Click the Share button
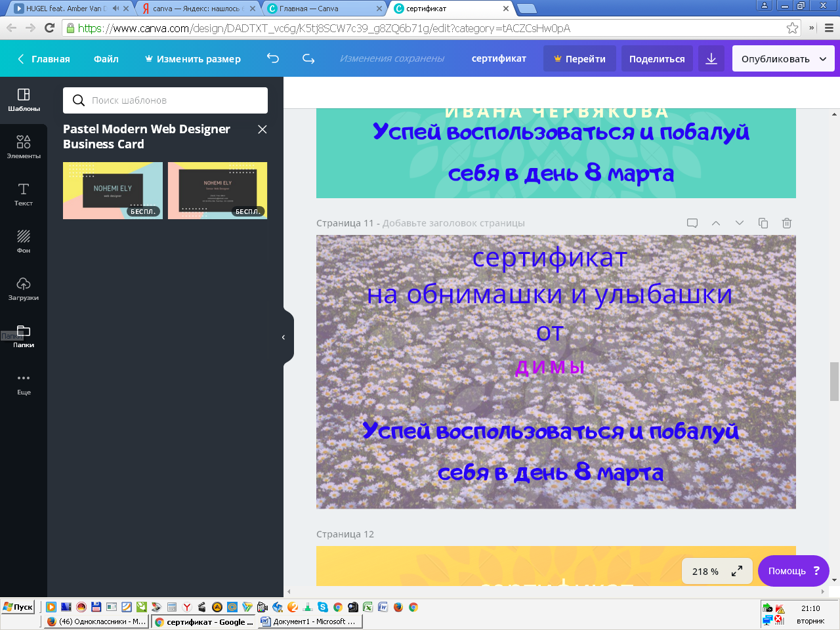Screen dimensions: 840x630 (x=657, y=58)
